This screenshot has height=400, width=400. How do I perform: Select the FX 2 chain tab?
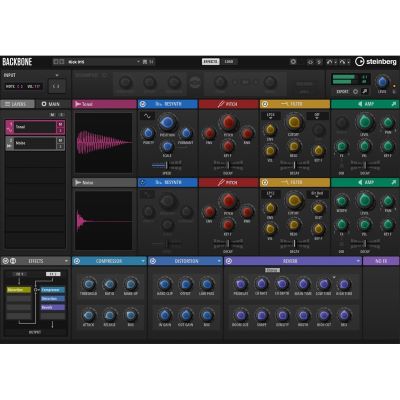coord(53,274)
